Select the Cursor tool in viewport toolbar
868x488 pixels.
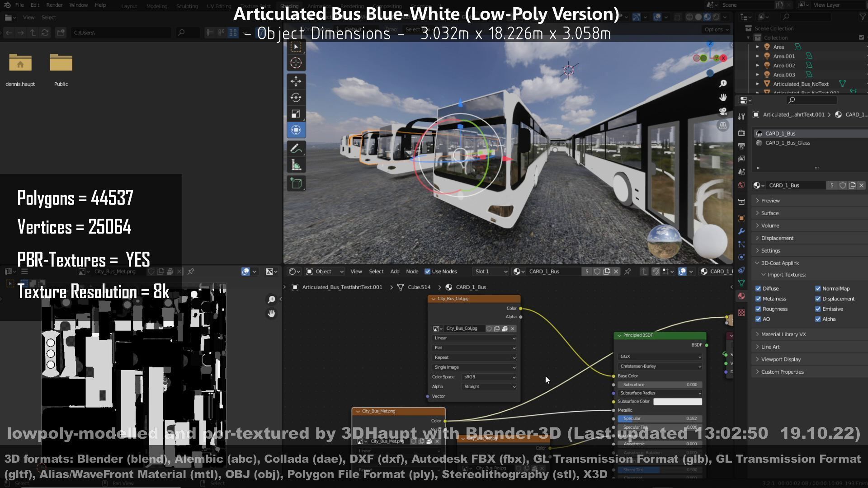(296, 63)
